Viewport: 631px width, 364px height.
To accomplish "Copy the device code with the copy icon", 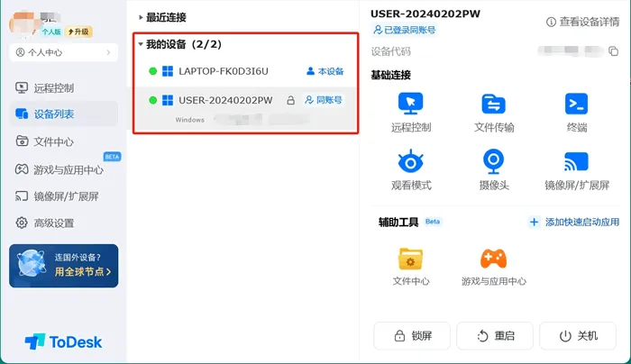I will pos(613,51).
